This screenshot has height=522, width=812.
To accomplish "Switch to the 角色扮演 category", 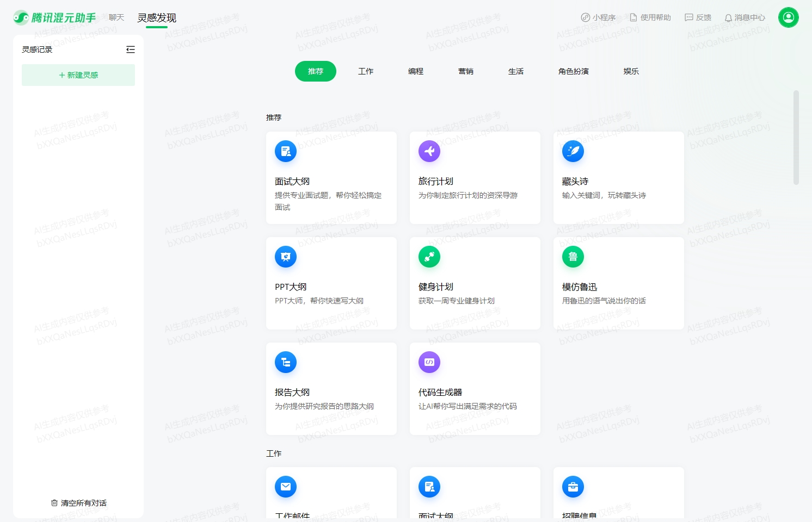I will [x=574, y=71].
